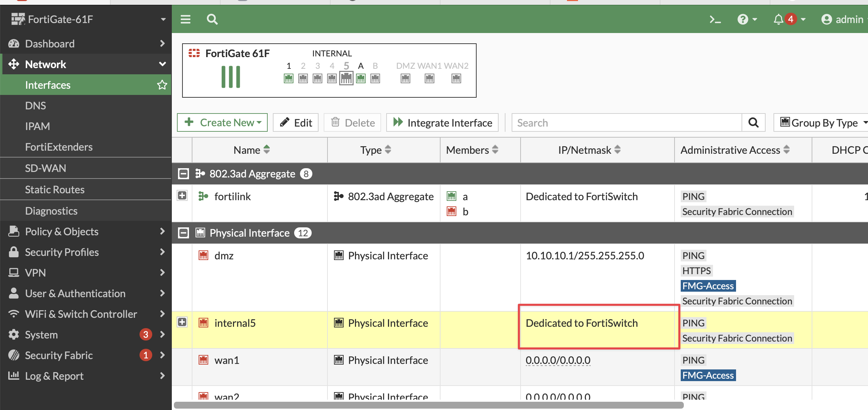Click WAN1 port in faceplate
The image size is (868, 410).
click(430, 78)
